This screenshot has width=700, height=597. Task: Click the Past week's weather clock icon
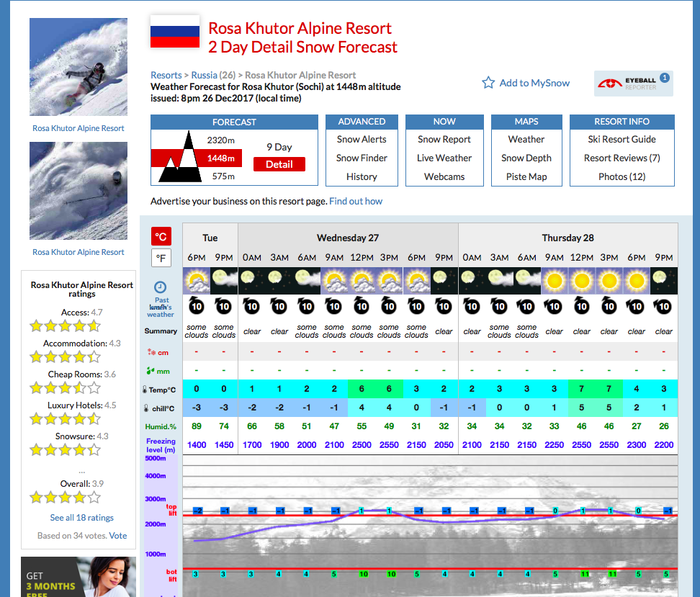[161, 287]
